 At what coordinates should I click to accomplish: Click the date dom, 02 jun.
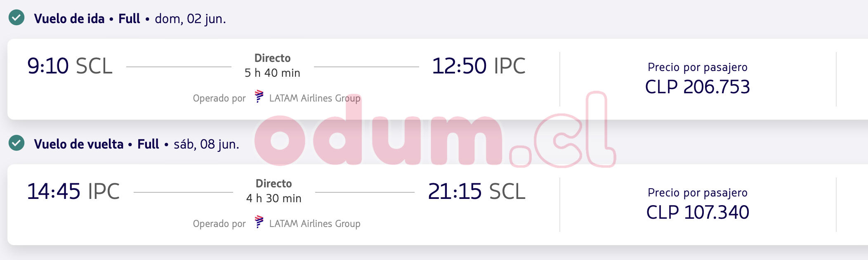(190, 19)
